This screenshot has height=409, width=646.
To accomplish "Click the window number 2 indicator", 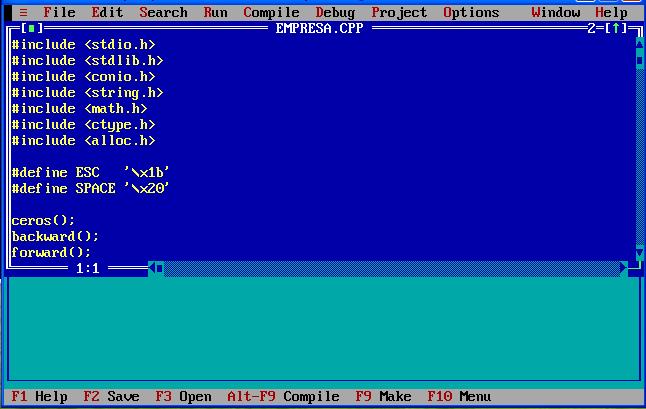I will [x=592, y=28].
